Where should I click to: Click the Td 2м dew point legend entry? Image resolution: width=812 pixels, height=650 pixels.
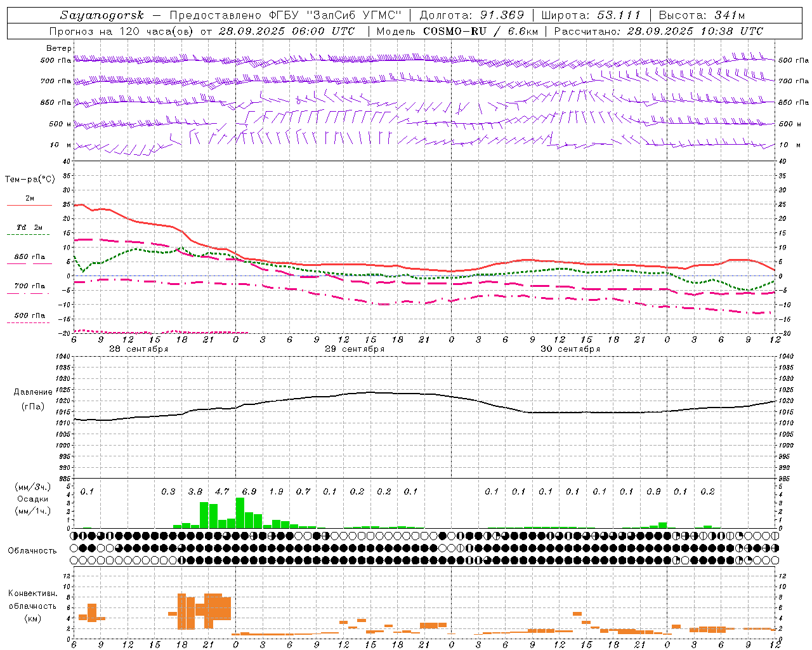(x=30, y=227)
